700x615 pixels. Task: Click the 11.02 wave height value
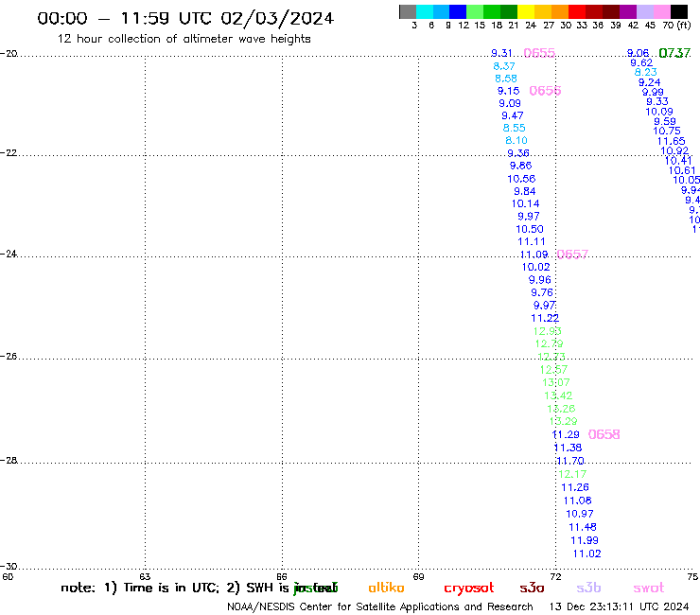586,554
